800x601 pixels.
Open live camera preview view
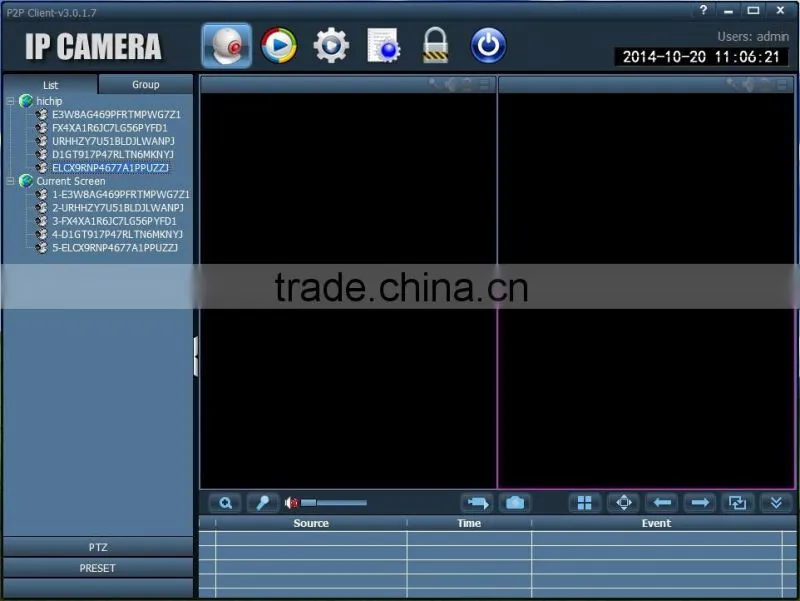click(x=227, y=45)
